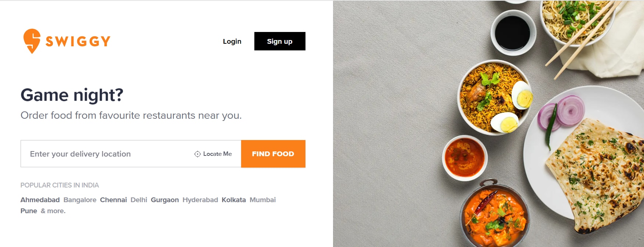
Task: Click the Sign up button
Action: click(279, 41)
